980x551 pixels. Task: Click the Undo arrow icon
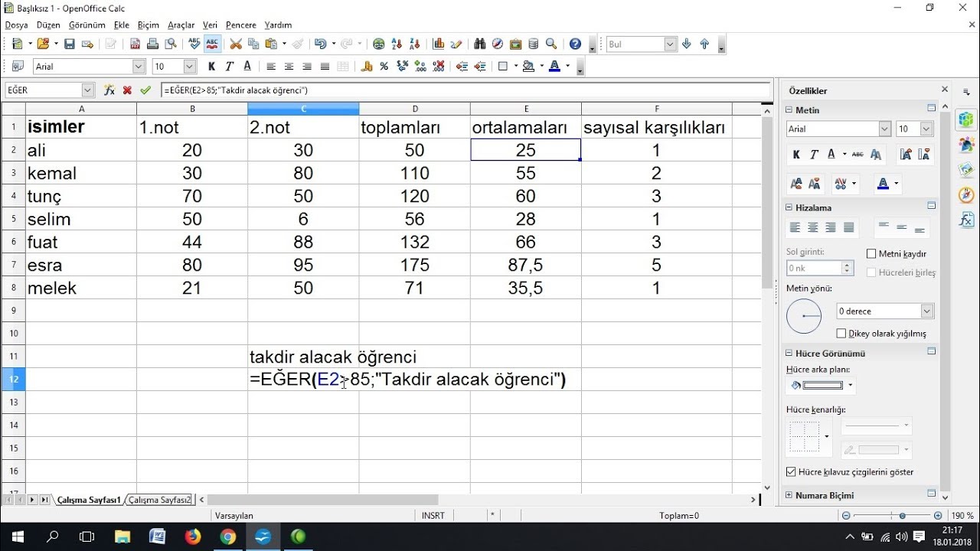click(319, 44)
